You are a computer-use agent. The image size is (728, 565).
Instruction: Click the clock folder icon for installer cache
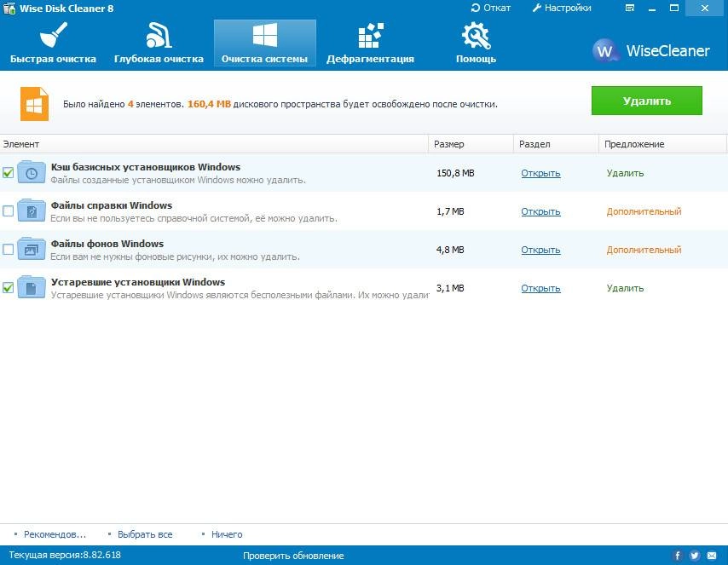tap(32, 173)
